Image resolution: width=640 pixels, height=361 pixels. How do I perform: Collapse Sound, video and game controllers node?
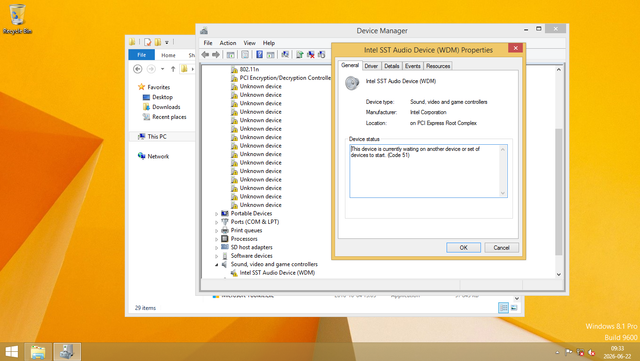(217, 265)
